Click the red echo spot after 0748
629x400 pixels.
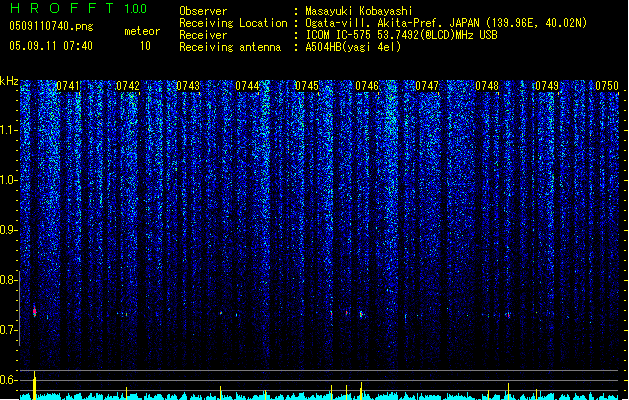coord(508,315)
